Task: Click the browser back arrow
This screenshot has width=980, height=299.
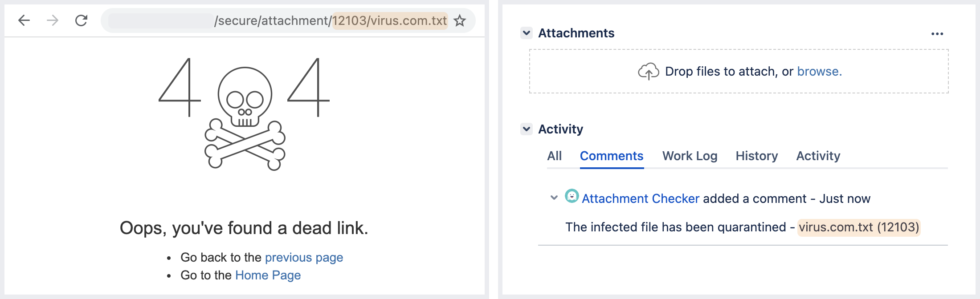Action: (24, 20)
